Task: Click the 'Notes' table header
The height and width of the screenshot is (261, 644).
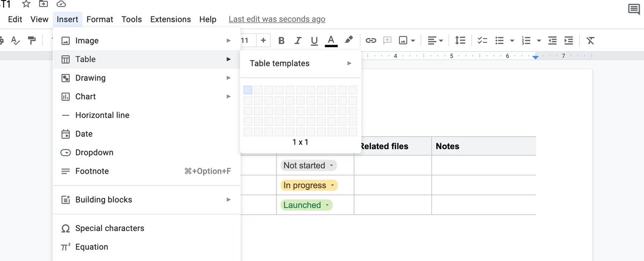Action: point(448,146)
